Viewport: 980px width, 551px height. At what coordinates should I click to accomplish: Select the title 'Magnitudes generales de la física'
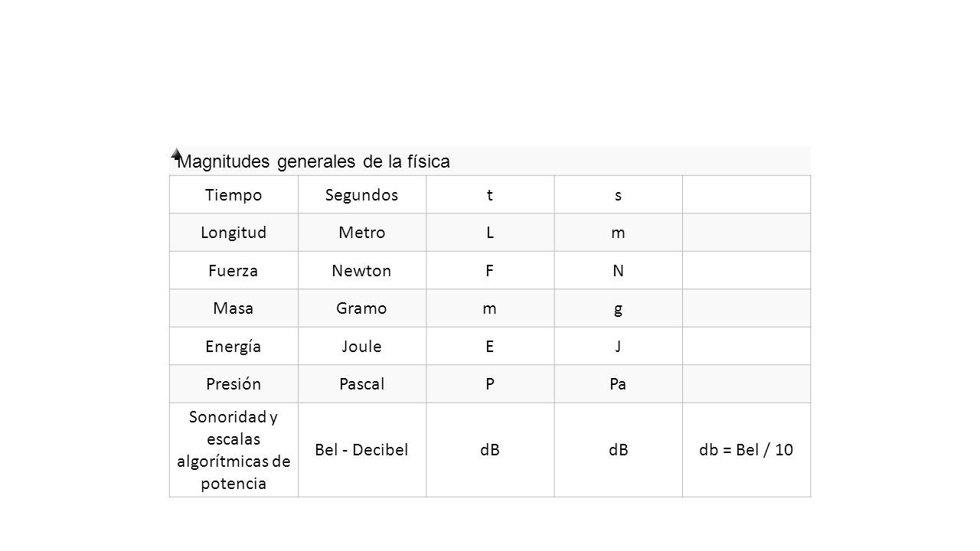(313, 161)
